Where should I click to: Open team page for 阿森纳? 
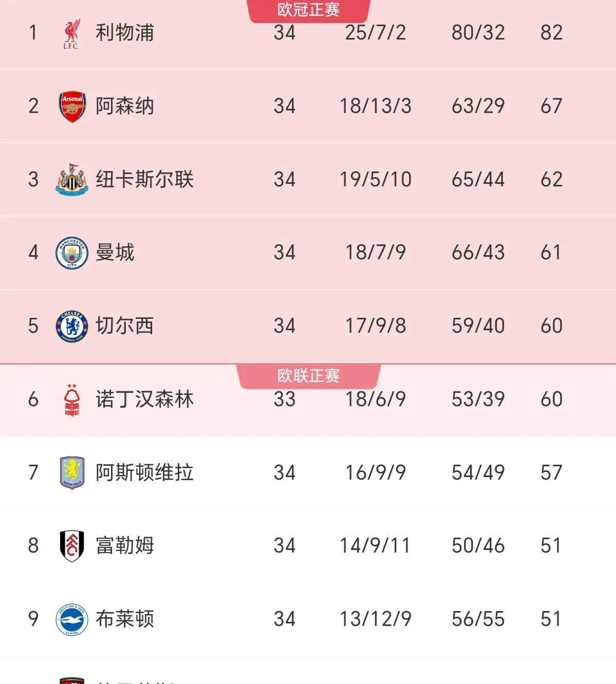125,106
